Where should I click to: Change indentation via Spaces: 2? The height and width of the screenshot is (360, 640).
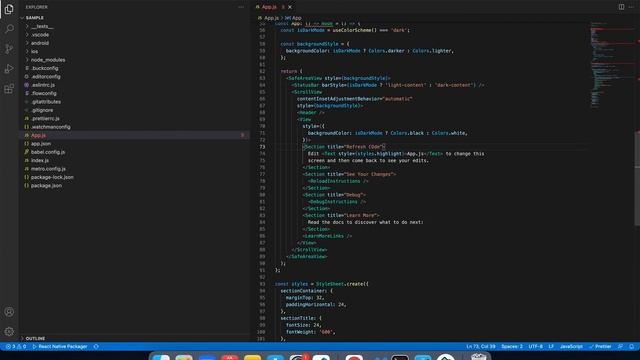(512, 347)
